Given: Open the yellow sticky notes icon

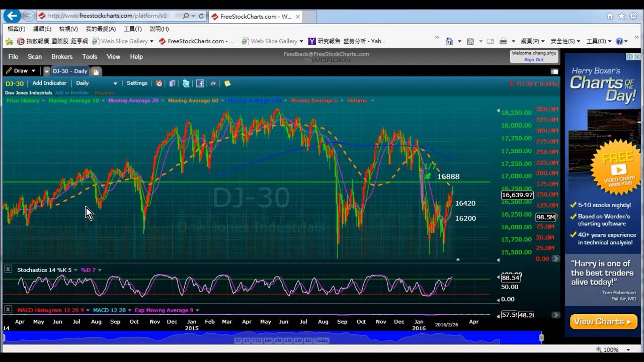Looking at the screenshot, I should click(227, 83).
